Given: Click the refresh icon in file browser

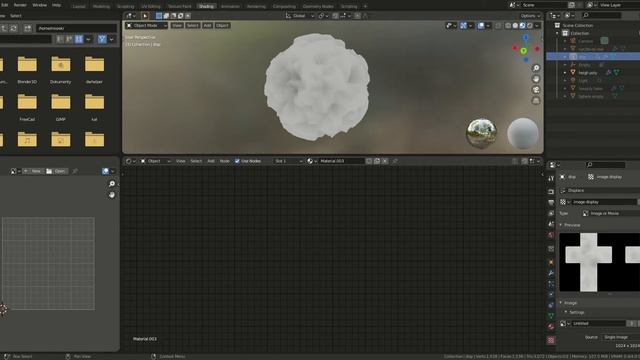Looking at the screenshot, I should pyautogui.click(x=13, y=28).
